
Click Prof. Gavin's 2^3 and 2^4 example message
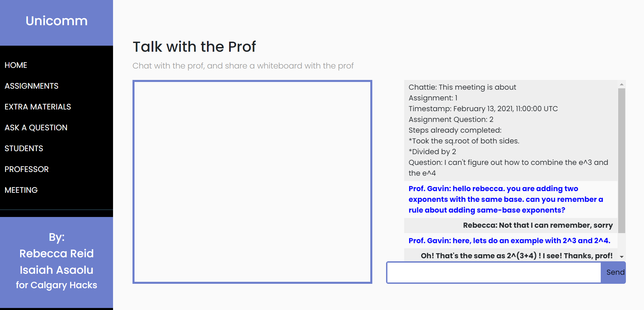pyautogui.click(x=509, y=241)
